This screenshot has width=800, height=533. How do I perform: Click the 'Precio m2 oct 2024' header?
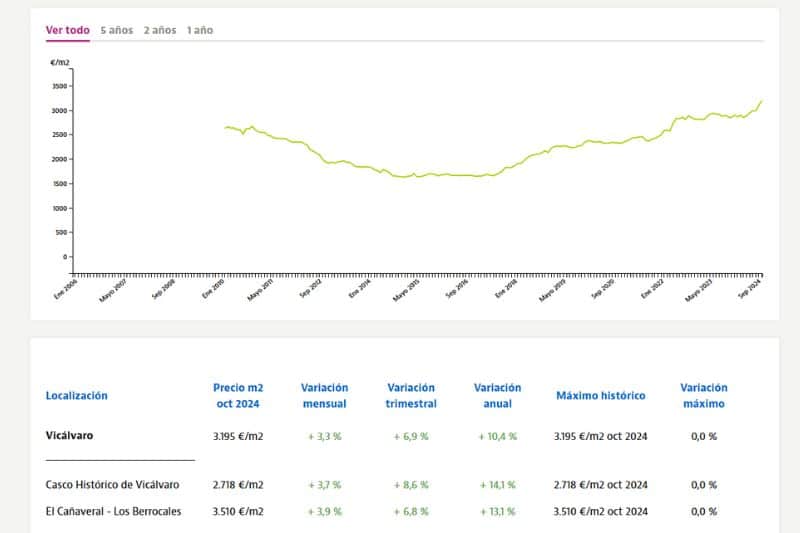238,396
